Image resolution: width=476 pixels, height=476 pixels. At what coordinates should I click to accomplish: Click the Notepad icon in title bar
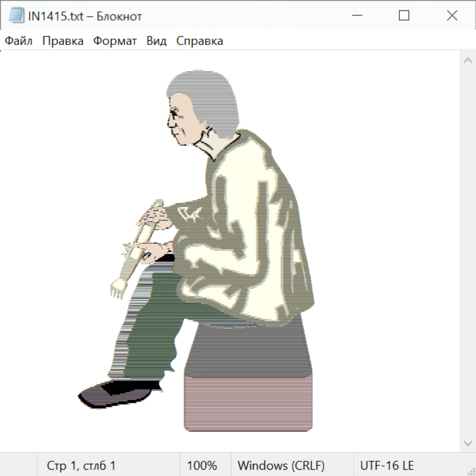pyautogui.click(x=16, y=16)
